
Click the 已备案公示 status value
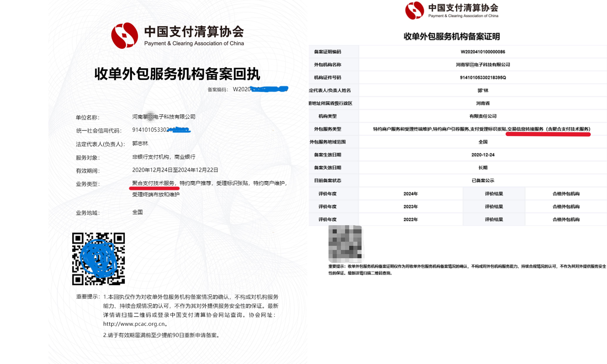(483, 181)
